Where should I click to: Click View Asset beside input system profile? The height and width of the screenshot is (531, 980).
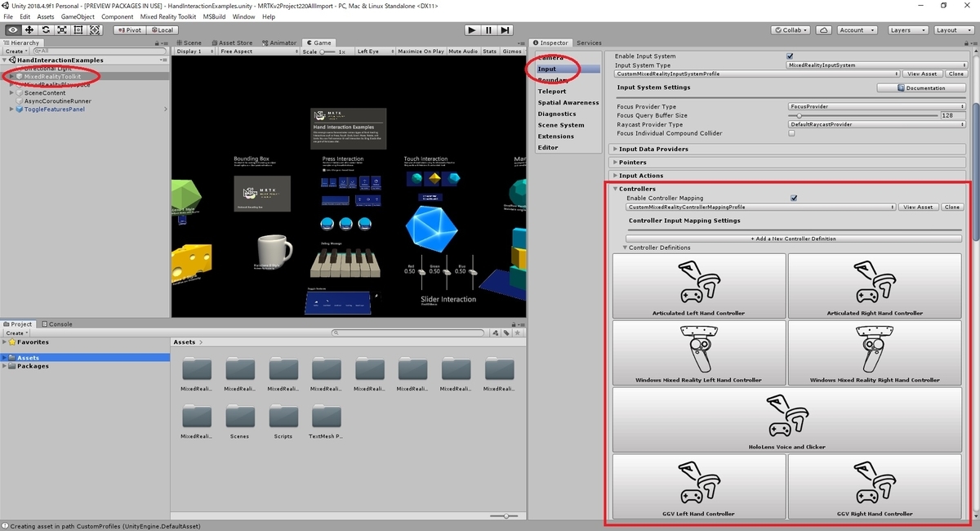(x=921, y=74)
